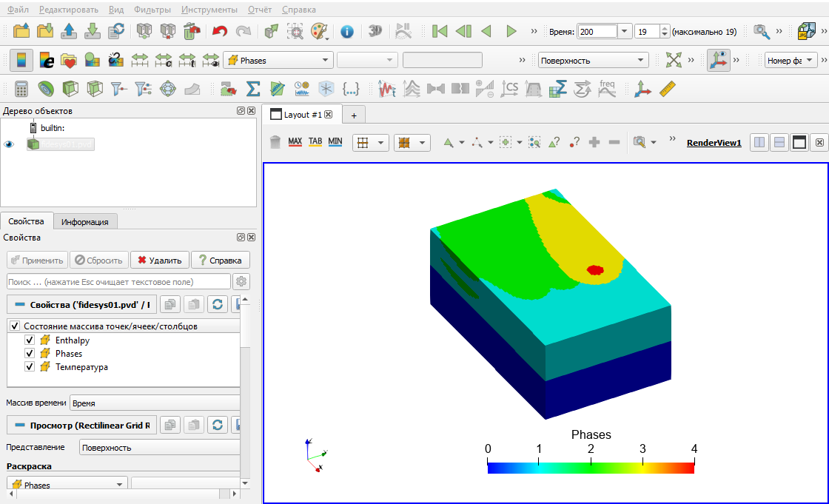The height and width of the screenshot is (504, 829).
Task: Play the animation forward
Action: click(x=511, y=31)
